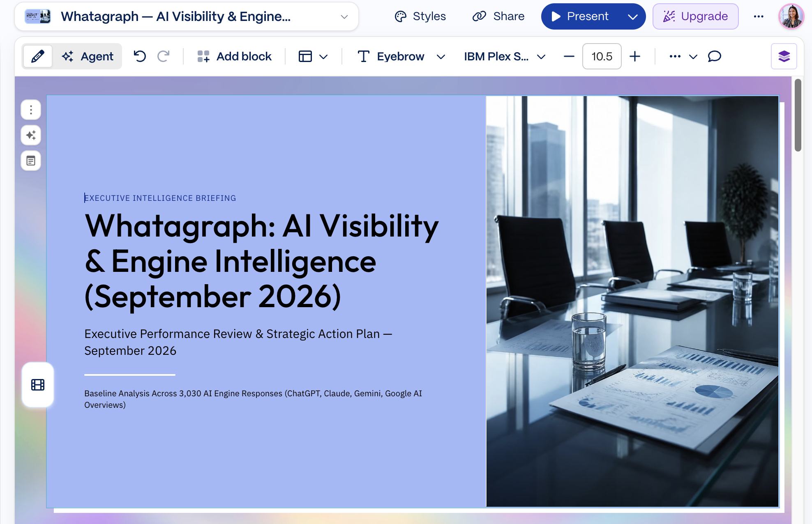Screen dimensions: 812x524
Task: Click the vertical scrollbar thumb
Action: pyautogui.click(x=798, y=115)
